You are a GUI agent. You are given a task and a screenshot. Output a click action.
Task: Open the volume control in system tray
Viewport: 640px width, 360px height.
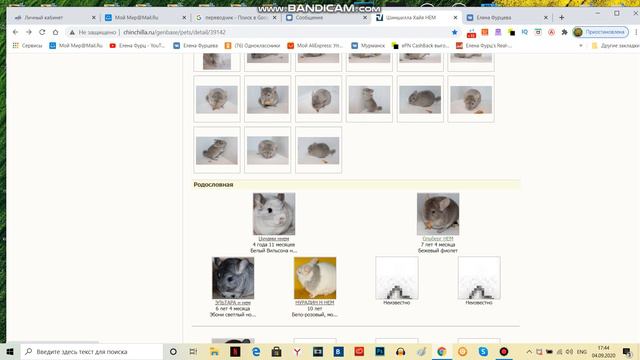569,351
